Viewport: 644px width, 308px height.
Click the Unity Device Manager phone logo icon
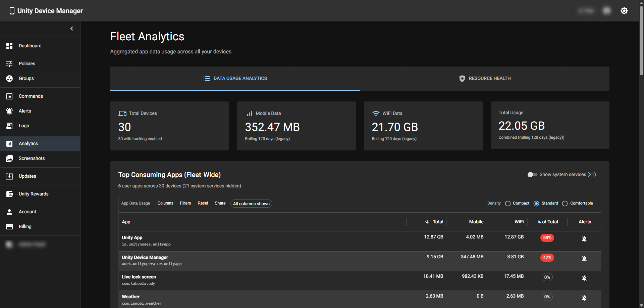(12, 11)
